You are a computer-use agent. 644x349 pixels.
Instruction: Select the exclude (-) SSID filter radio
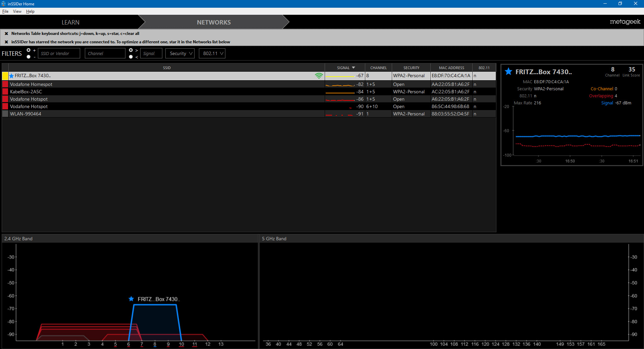29,57
